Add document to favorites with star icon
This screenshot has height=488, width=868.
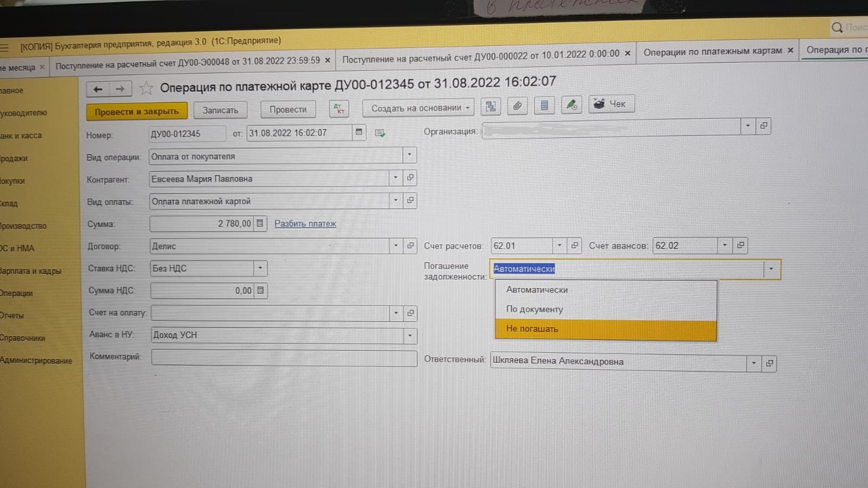coord(146,88)
